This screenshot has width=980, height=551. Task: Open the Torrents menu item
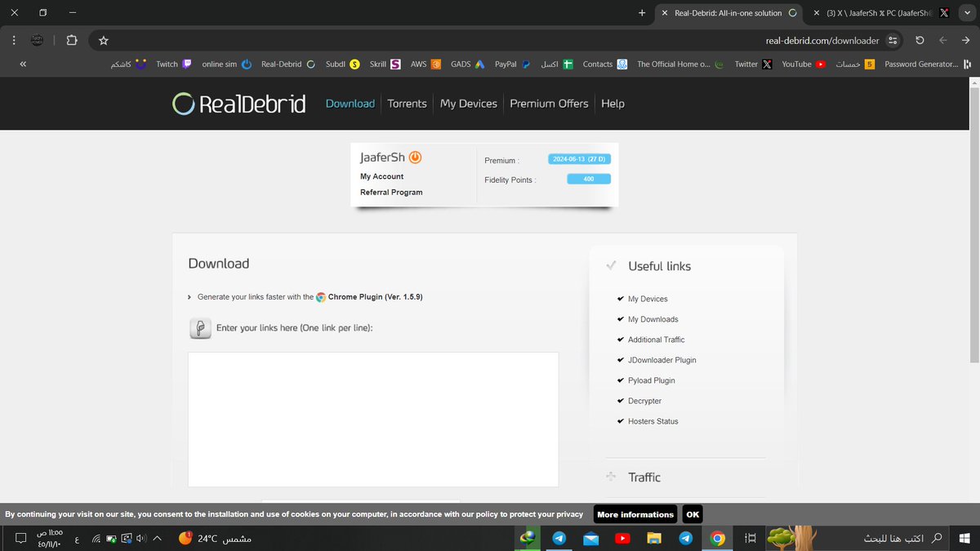tap(407, 104)
